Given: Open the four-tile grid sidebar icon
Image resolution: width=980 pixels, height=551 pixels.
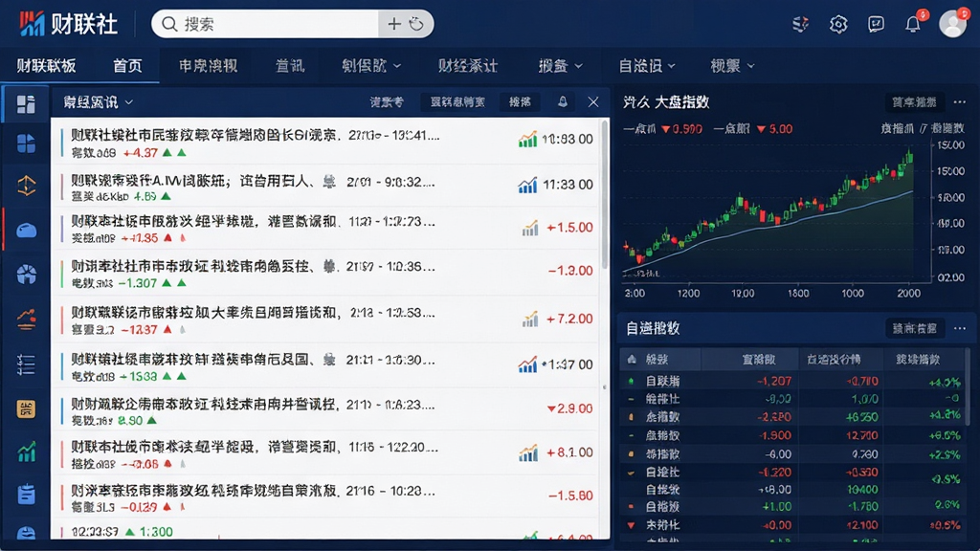Looking at the screenshot, I should point(26,144).
